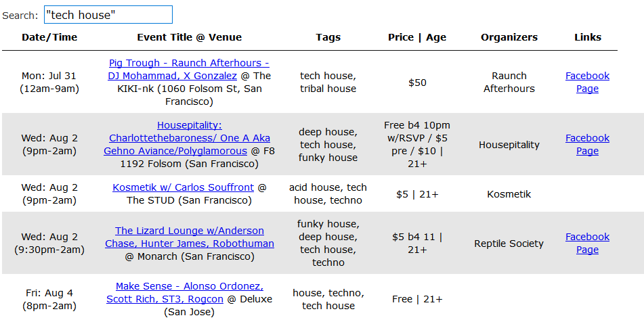644x322 pixels.
Task: Click the Event Title @ Venue header
Action: 189,37
